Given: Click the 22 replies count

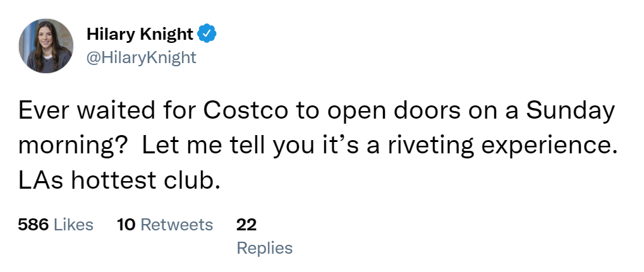Looking at the screenshot, I should point(246,224).
